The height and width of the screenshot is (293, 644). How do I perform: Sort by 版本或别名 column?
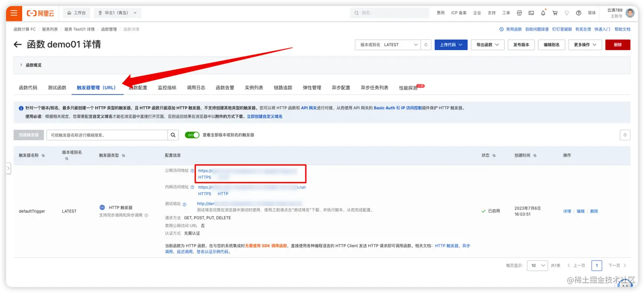(x=66, y=159)
